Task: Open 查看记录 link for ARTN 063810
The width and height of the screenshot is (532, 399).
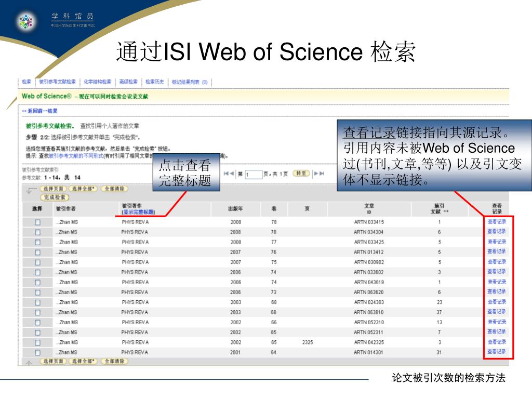Action: tap(497, 312)
